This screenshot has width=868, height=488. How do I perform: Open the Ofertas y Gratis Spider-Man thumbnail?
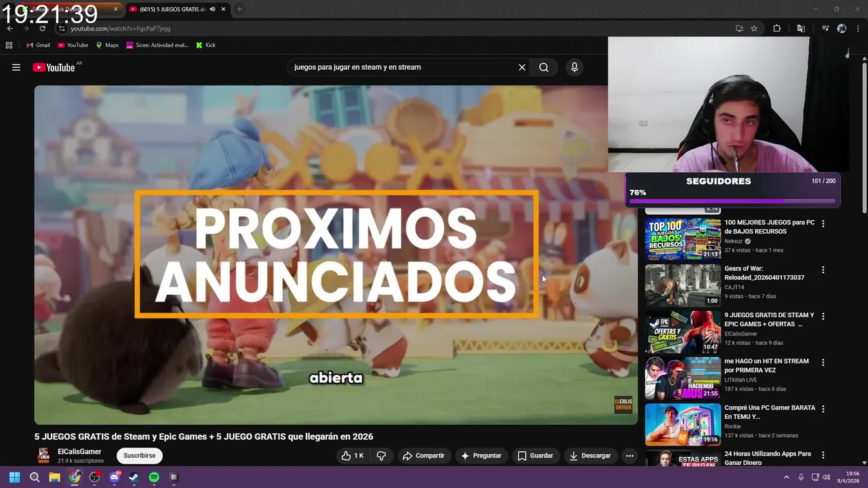click(x=682, y=331)
